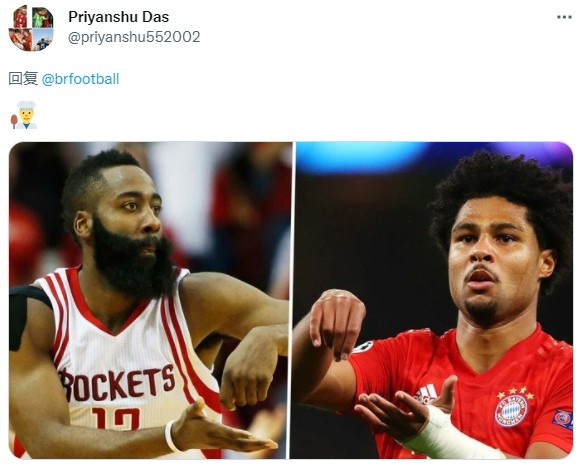Open the left photo of the Rockets player
The image size is (578, 465).
click(x=149, y=300)
